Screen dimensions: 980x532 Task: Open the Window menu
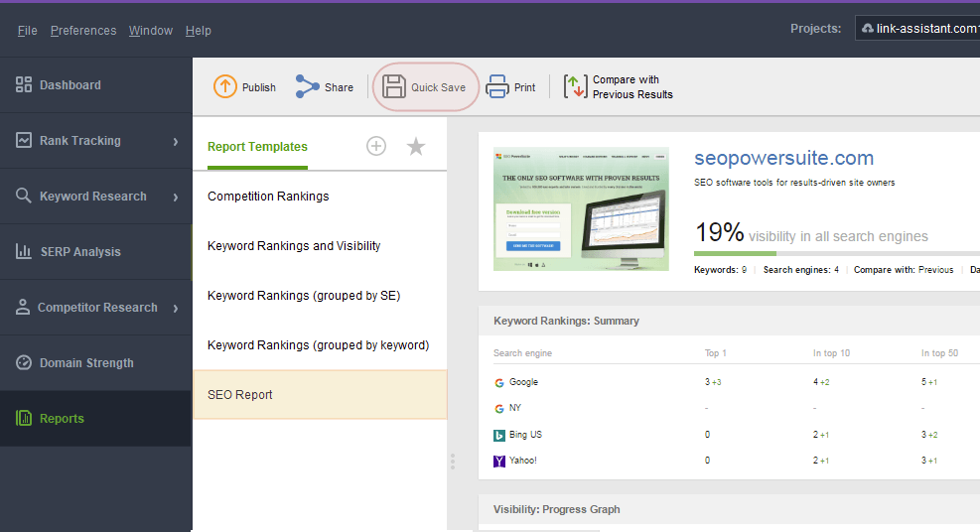(151, 31)
